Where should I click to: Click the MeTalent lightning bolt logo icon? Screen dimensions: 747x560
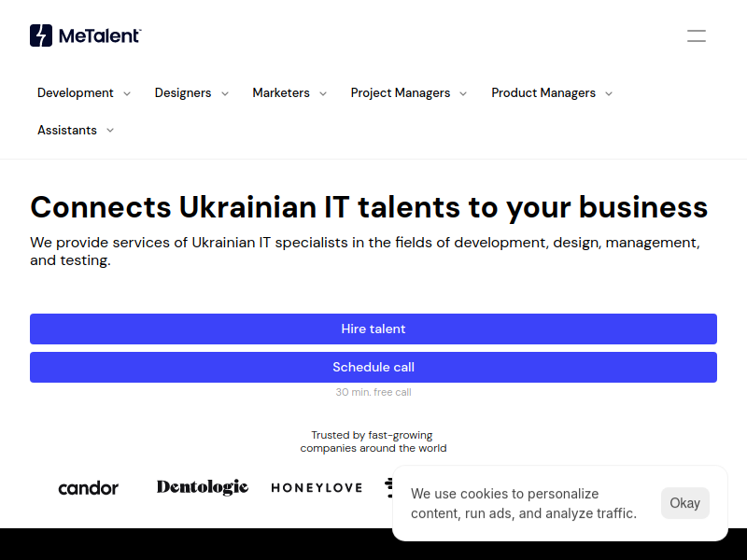tap(41, 35)
